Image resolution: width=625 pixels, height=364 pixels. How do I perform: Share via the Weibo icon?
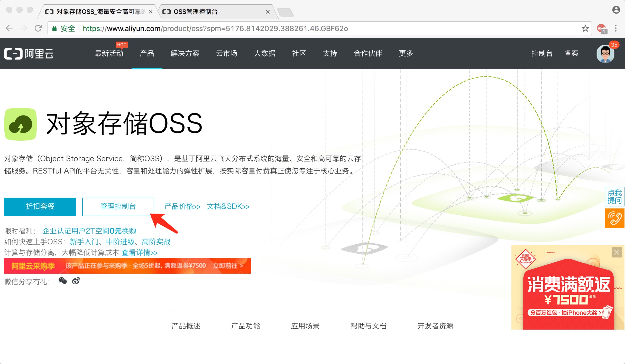(76, 281)
